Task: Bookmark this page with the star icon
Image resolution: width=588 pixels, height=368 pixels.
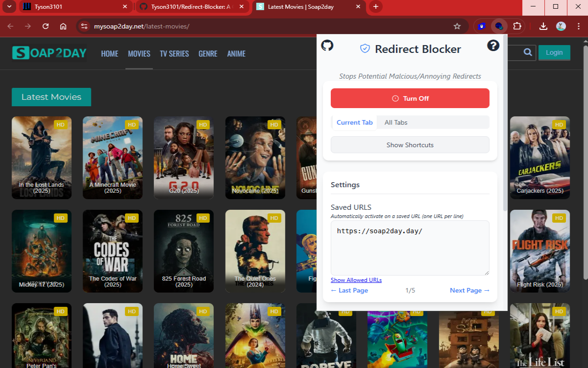Action: pyautogui.click(x=457, y=26)
